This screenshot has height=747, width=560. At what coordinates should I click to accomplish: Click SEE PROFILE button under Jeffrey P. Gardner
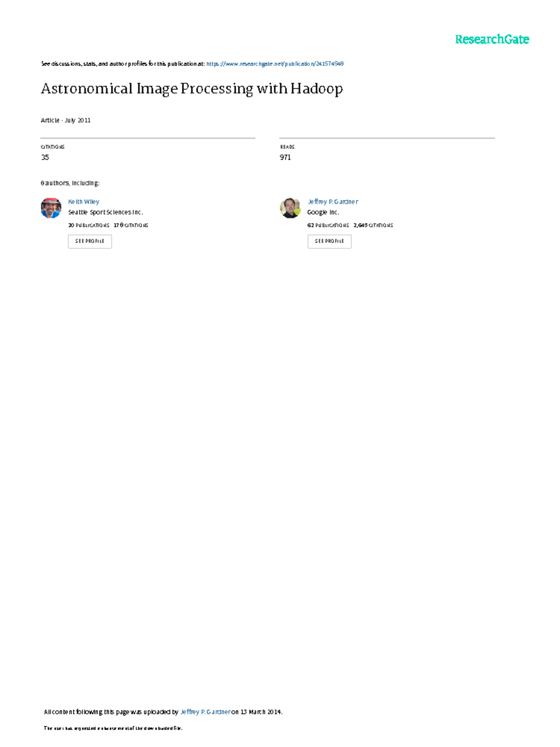point(329,241)
